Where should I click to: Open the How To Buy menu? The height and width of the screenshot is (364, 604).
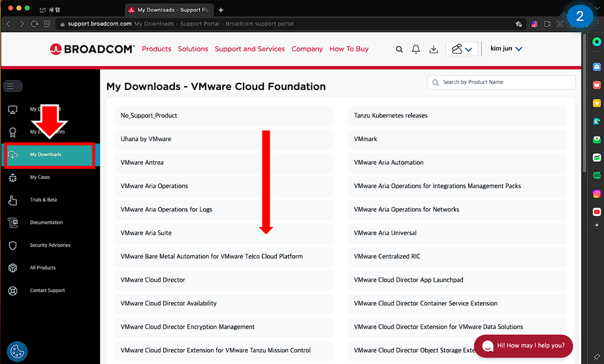coord(349,50)
